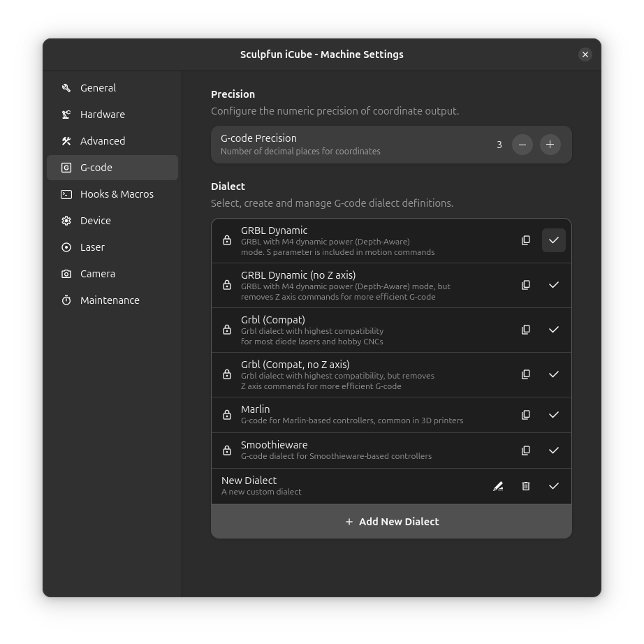This screenshot has width=644, height=644.
Task: Select Marlin dialect with its checkmark
Action: [x=553, y=415]
